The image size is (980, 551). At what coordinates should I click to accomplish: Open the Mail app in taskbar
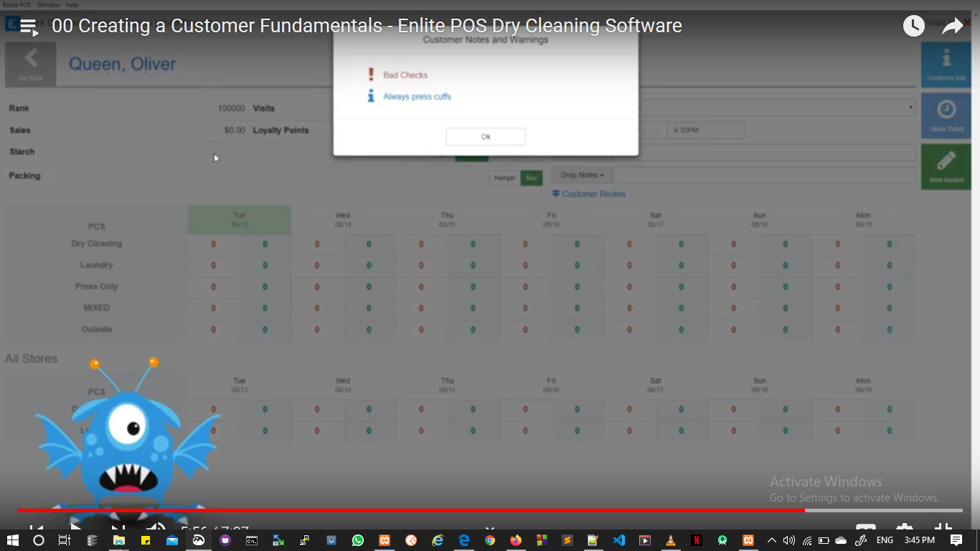pyautogui.click(x=172, y=540)
